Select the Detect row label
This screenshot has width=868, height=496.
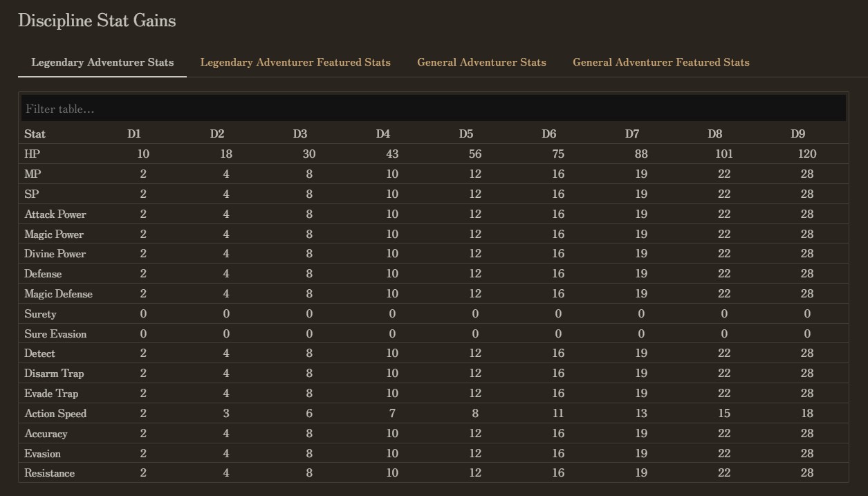coord(39,353)
